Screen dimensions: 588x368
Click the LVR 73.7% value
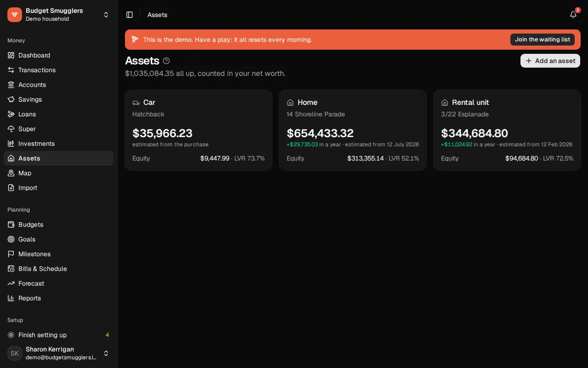tap(249, 158)
